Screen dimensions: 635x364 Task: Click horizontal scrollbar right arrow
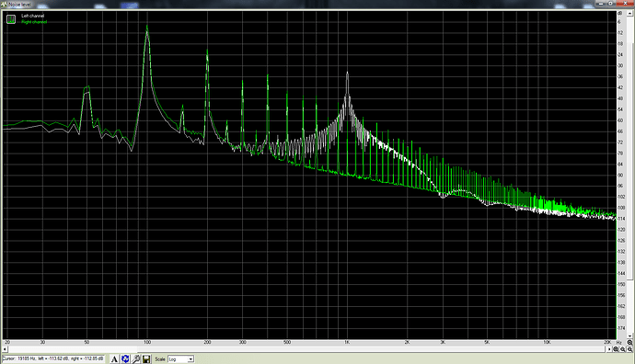[x=609, y=349]
